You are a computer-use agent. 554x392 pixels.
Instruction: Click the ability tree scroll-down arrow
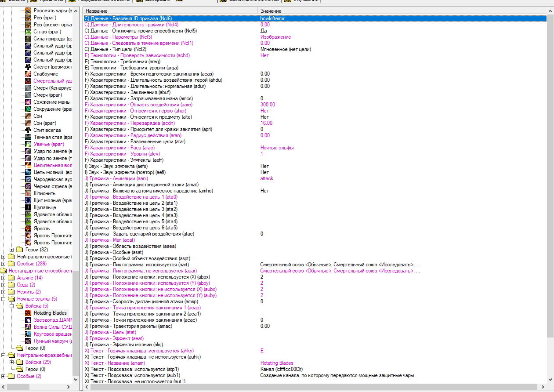click(76, 380)
